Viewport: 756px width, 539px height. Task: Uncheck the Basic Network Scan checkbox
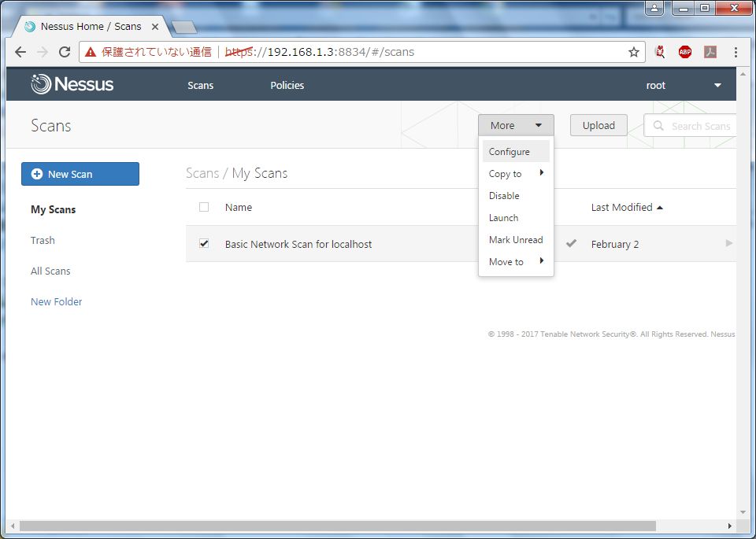pos(204,244)
